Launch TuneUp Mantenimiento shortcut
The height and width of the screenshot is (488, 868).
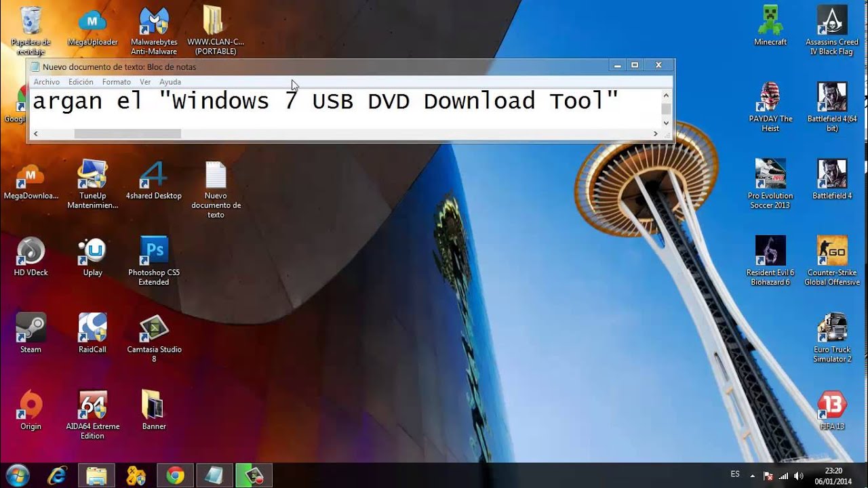point(92,184)
